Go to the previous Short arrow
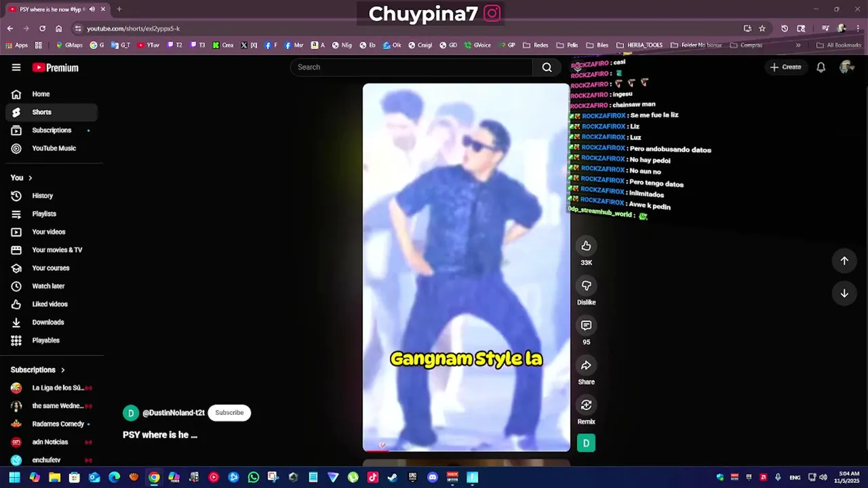 [x=844, y=261]
